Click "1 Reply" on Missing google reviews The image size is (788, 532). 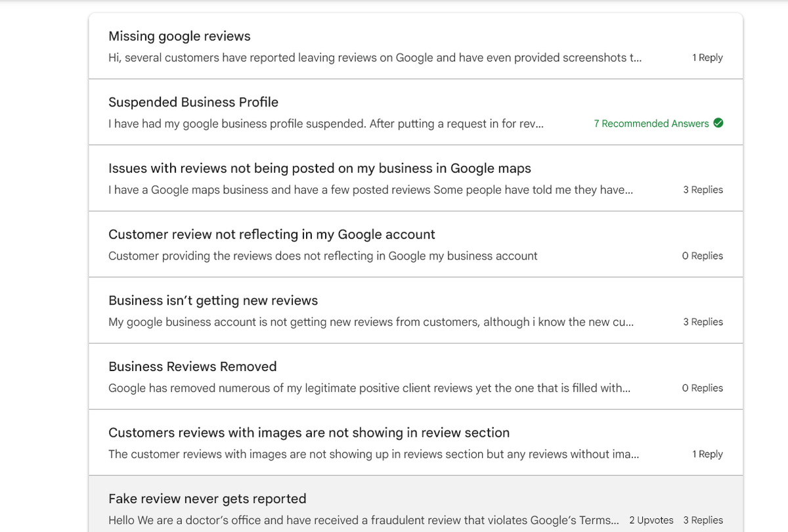[x=707, y=58]
